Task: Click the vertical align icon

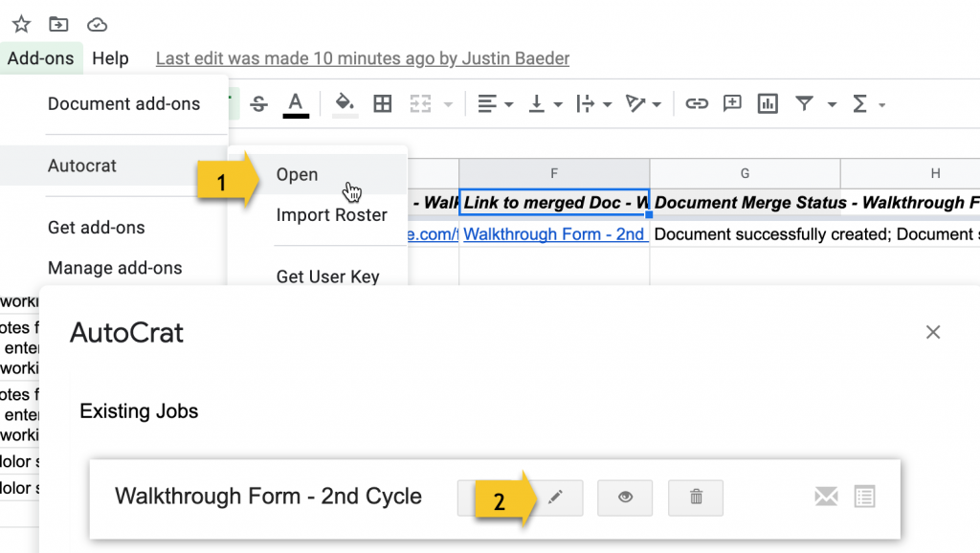Action: click(536, 103)
